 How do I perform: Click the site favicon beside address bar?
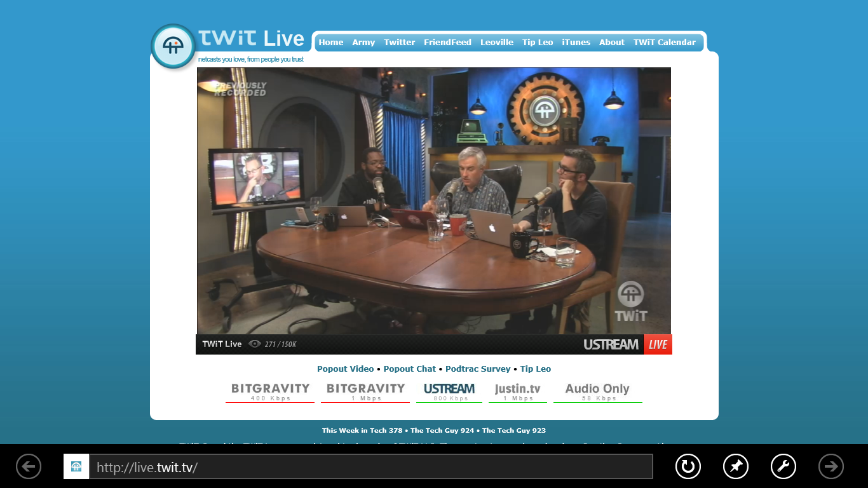[76, 466]
